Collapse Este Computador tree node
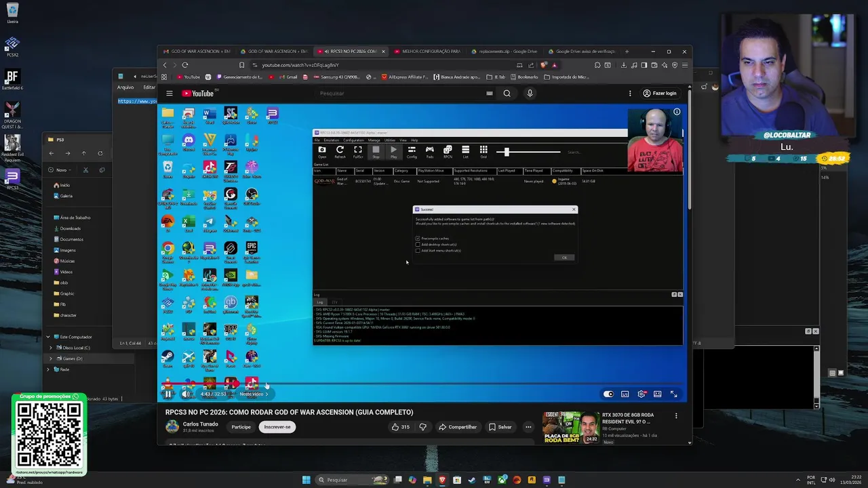Image resolution: width=868 pixels, height=488 pixels. pyautogui.click(x=48, y=337)
